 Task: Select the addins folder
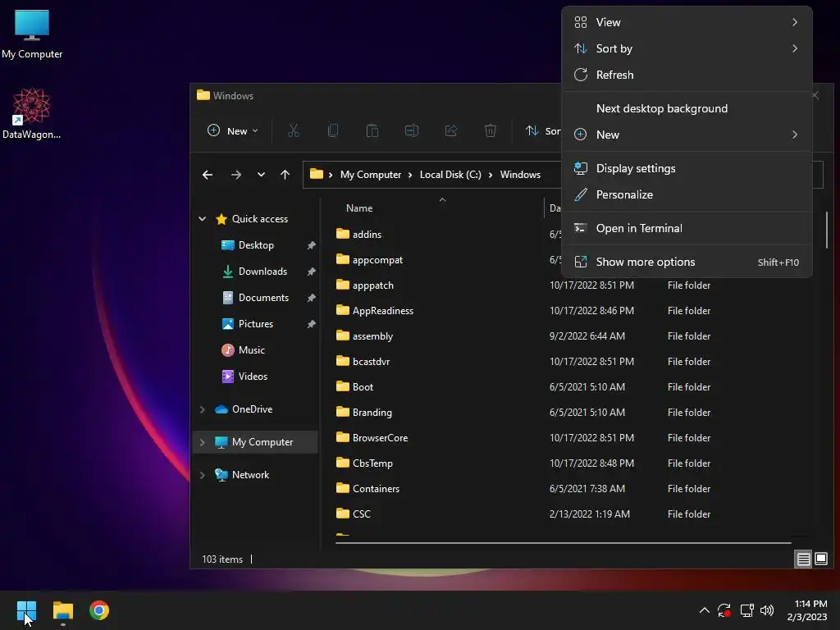[x=367, y=235]
